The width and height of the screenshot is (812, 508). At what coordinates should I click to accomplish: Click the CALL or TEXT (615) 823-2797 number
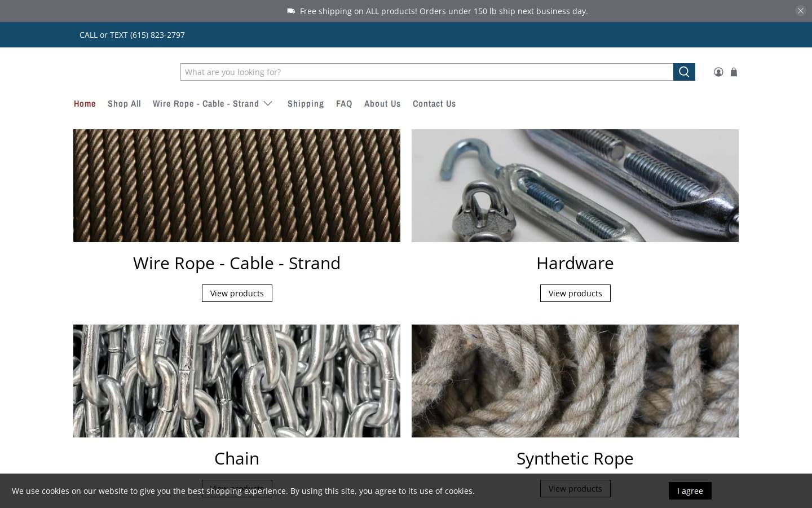[132, 34]
